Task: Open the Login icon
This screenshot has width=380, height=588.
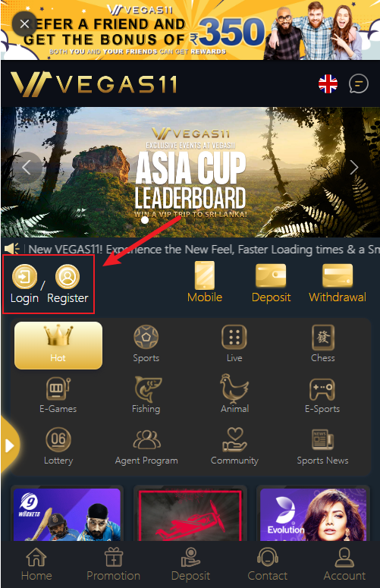Action: point(24,277)
